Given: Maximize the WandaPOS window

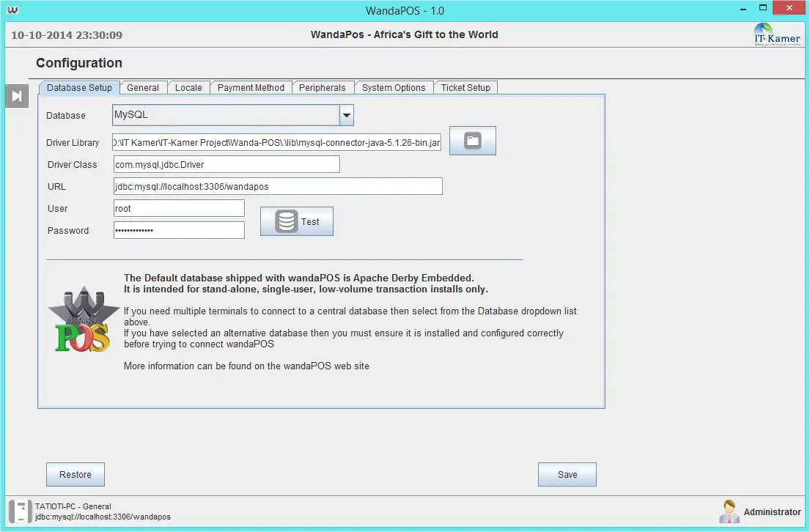Looking at the screenshot, I should pos(763,8).
